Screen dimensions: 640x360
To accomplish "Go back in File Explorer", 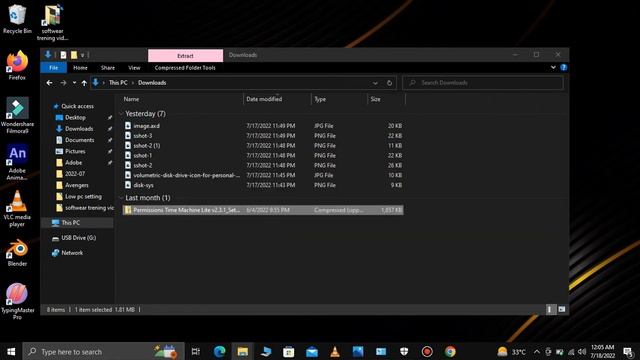I will click(x=49, y=83).
